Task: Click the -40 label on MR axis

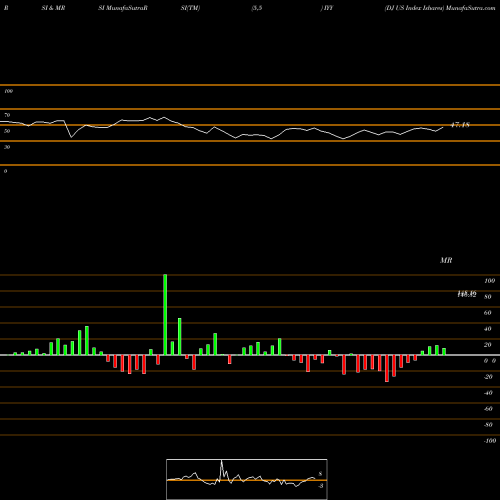Action: pos(488,393)
